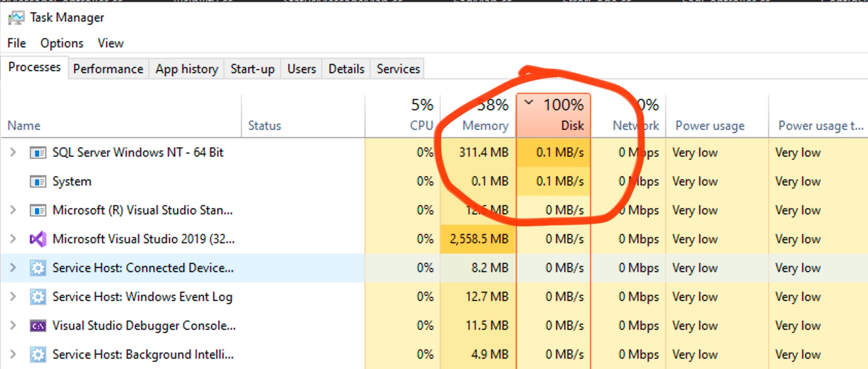Screen dimensions: 868x369
Task: Click the Task Manager title bar icon
Action: [16, 18]
